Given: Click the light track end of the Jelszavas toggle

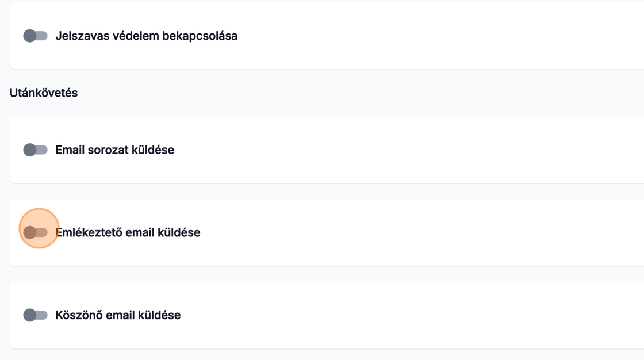Looking at the screenshot, I should 43,36.
